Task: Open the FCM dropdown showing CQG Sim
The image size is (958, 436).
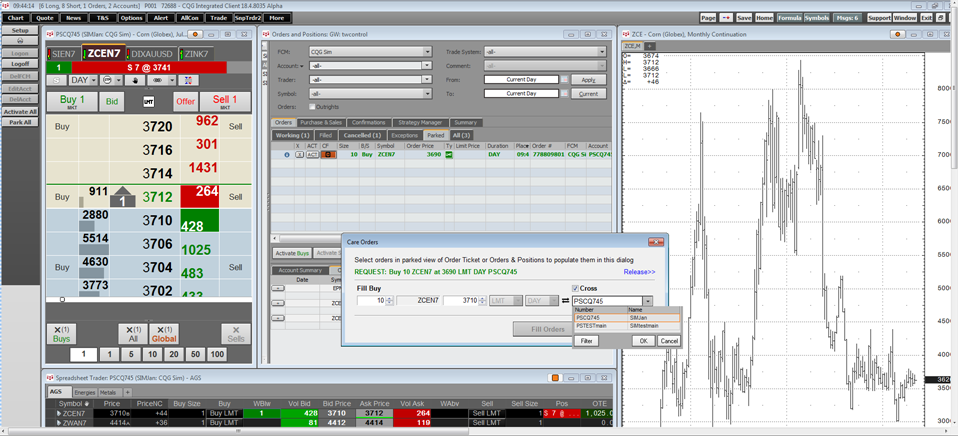Action: (369, 51)
